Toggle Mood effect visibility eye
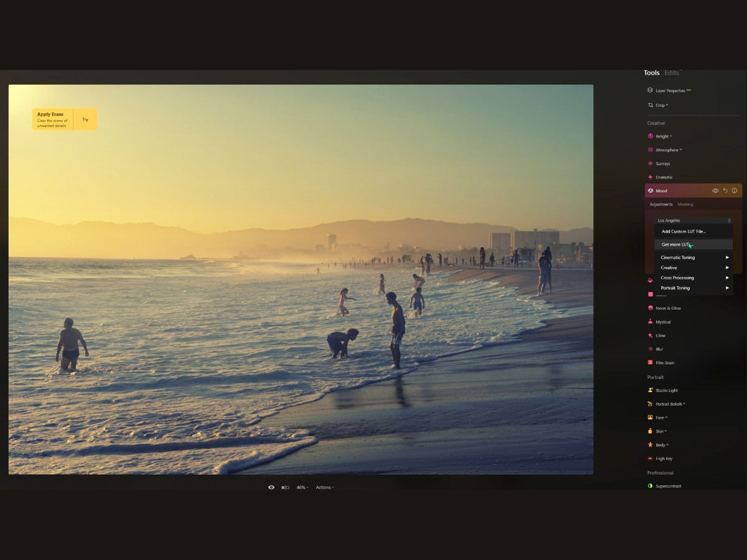 716,191
